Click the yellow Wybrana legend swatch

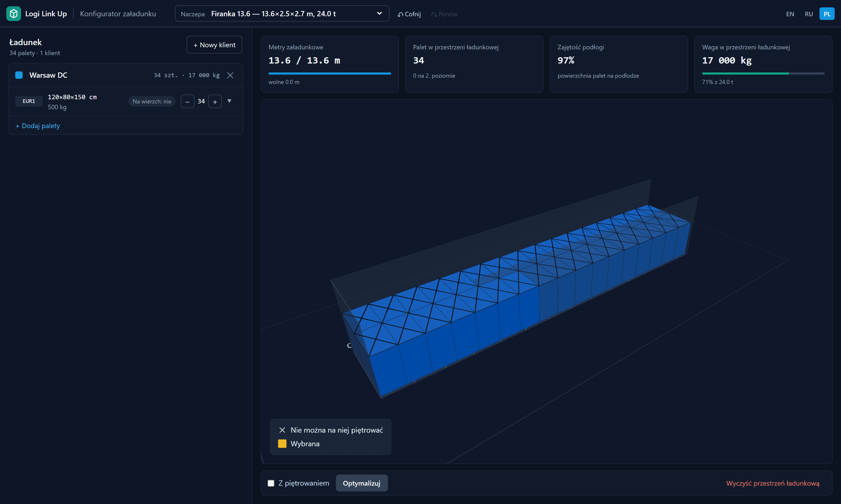282,444
